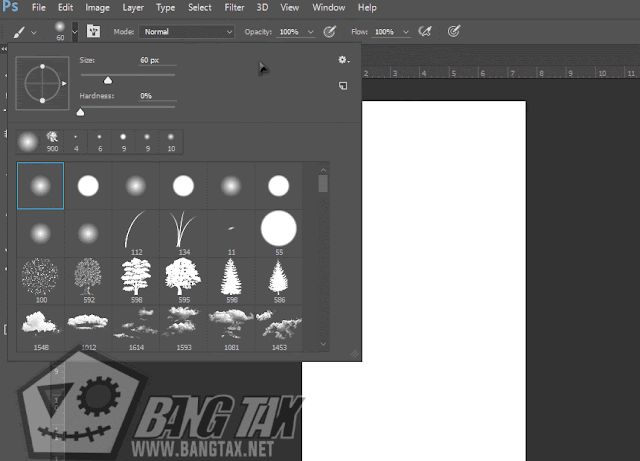
Task: Toggle the brush settings panel icon
Action: click(93, 31)
